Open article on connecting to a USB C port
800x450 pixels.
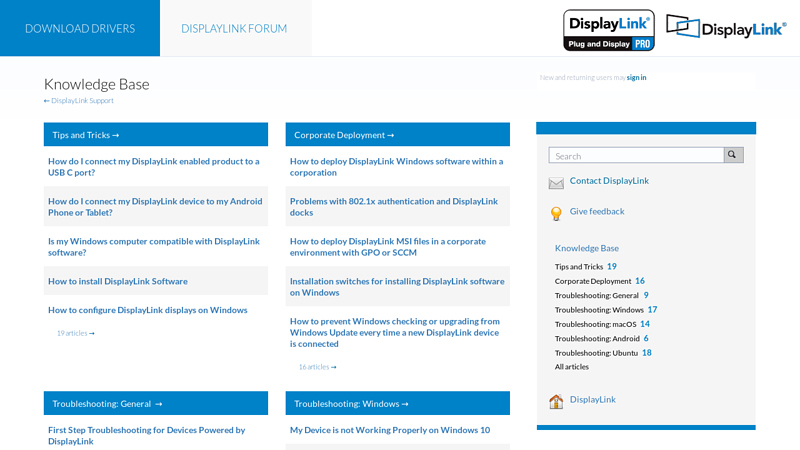tap(154, 167)
